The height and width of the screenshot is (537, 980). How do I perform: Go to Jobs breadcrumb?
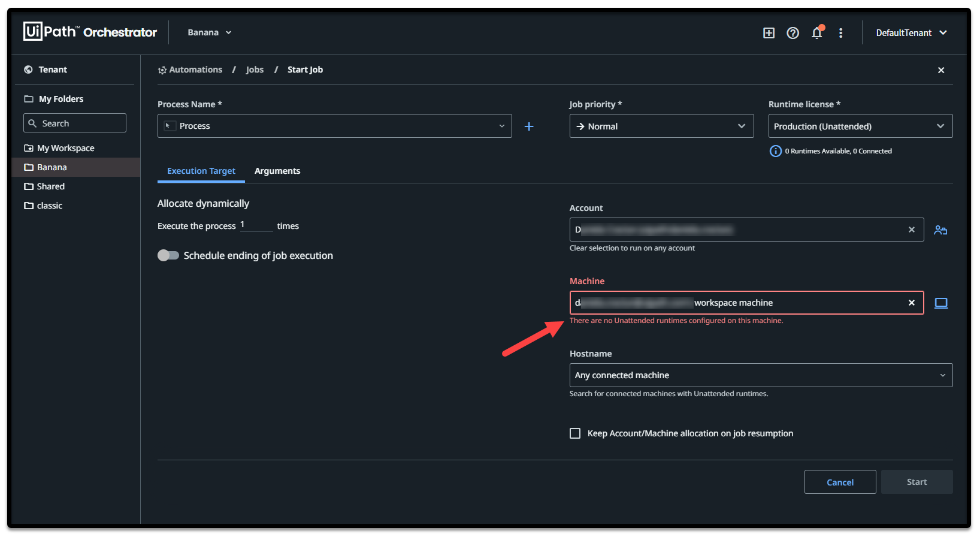[255, 70]
